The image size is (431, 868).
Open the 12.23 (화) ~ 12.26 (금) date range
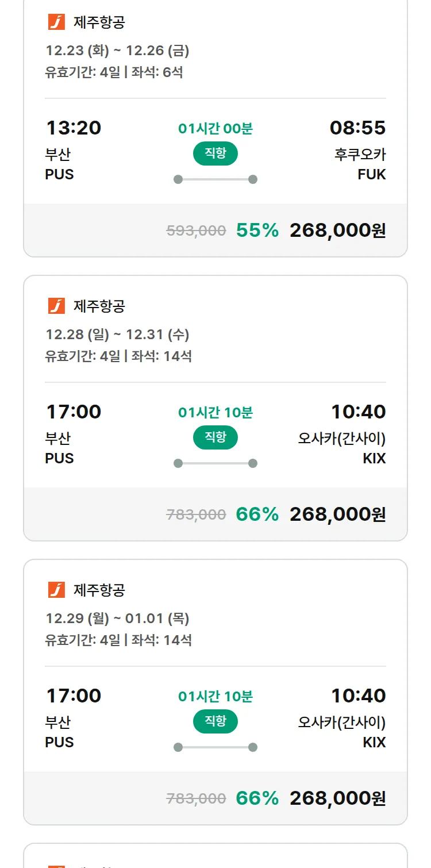(x=117, y=51)
